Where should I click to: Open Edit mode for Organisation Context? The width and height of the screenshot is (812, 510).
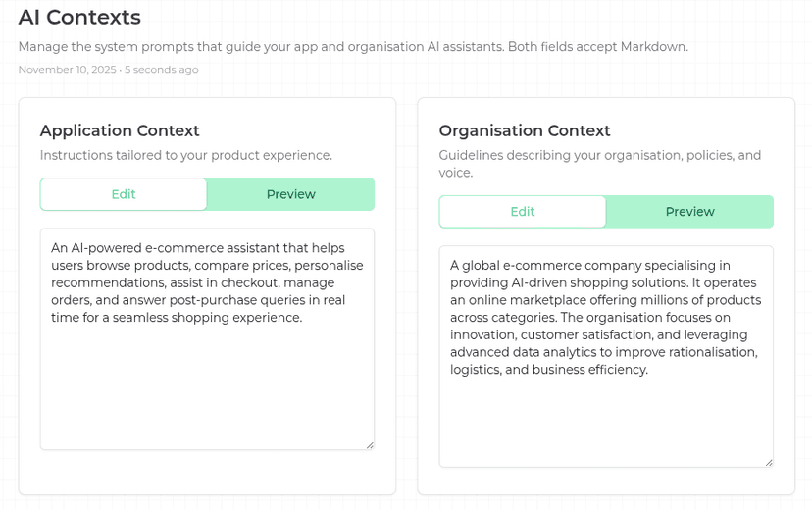point(523,212)
